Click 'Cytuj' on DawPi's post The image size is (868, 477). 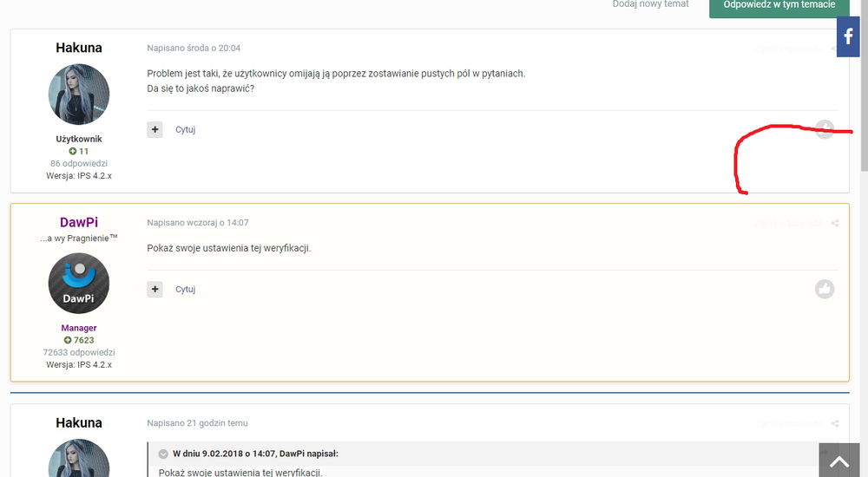(x=186, y=290)
